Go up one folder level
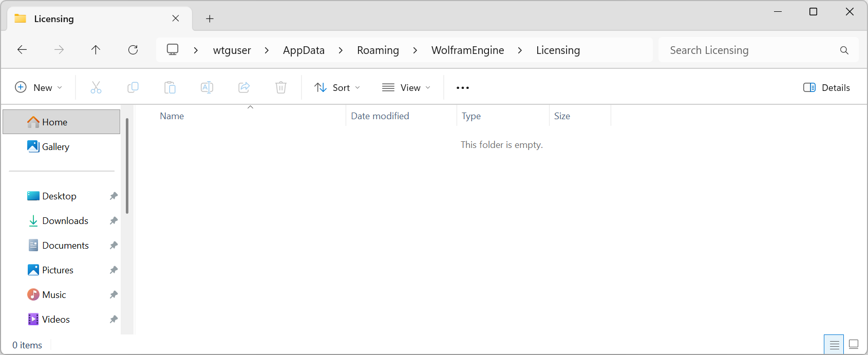Screen dimensions: 868x355 [x=96, y=50]
